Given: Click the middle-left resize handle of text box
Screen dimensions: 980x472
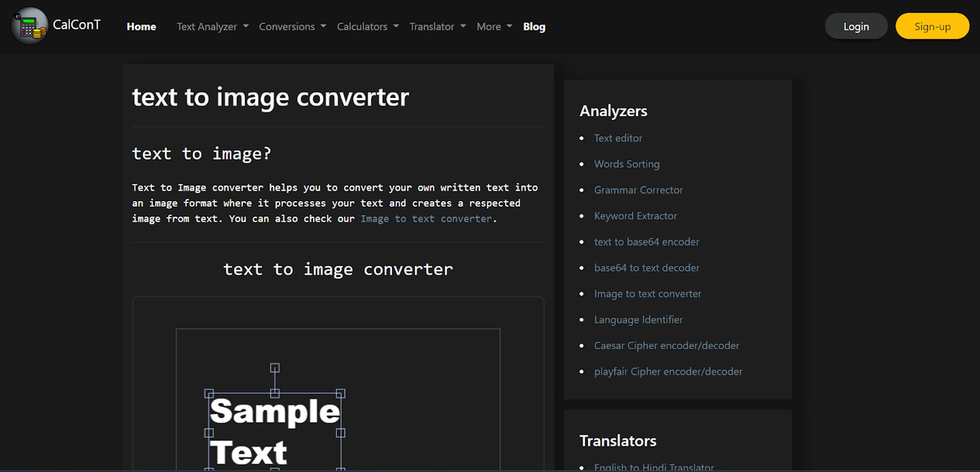Looking at the screenshot, I should pos(209,432).
